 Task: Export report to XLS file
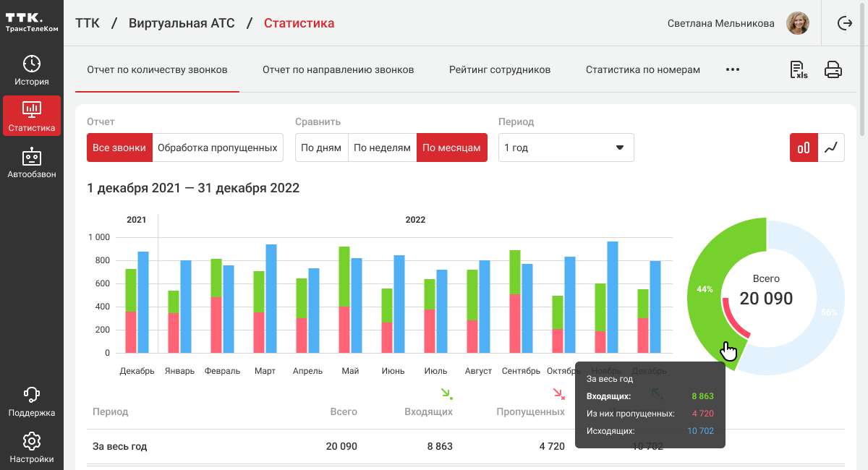click(x=799, y=70)
